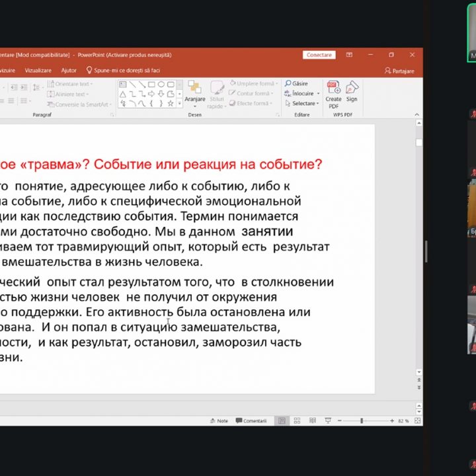Click the zoom slider handle
476x476 pixels.
click(x=362, y=420)
